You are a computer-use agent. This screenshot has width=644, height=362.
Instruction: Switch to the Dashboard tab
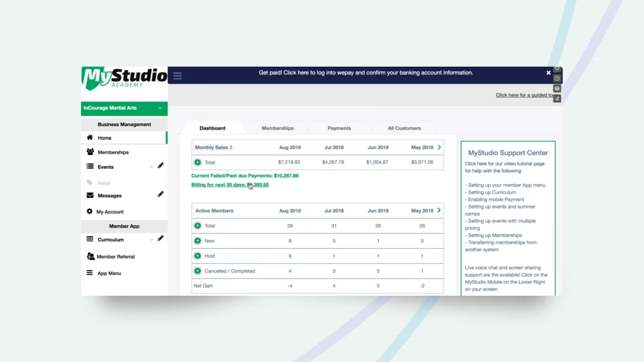pos(213,128)
